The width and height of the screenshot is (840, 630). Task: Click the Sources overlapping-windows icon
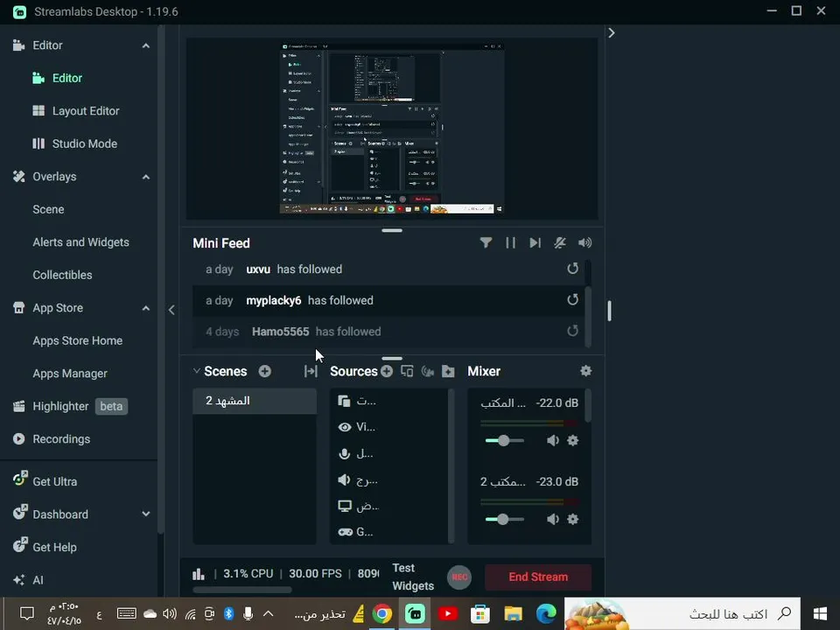tap(407, 371)
